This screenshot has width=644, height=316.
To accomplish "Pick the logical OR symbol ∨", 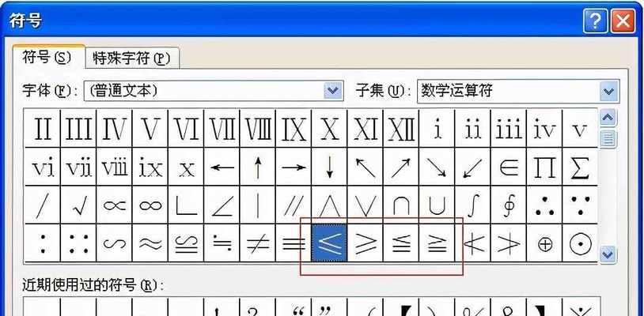I will [366, 205].
